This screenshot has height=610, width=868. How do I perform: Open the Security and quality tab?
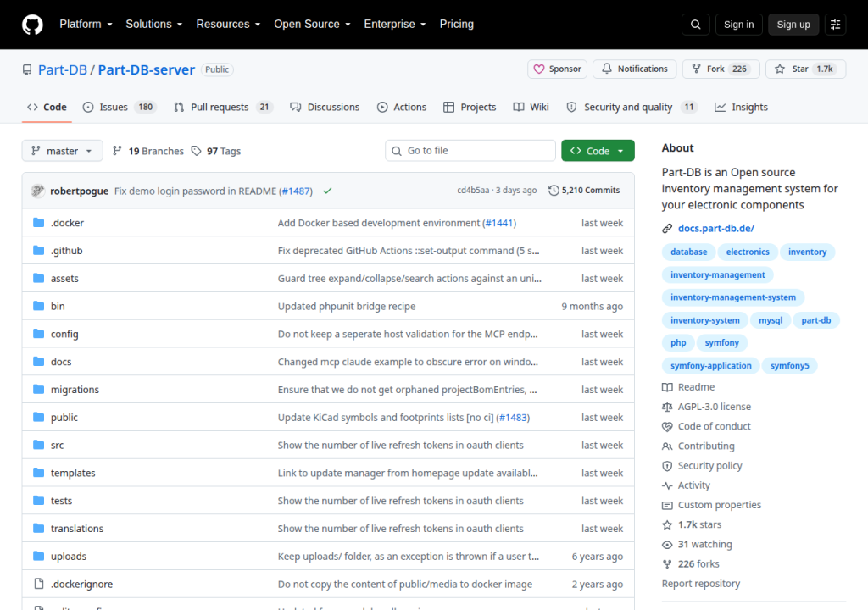click(632, 108)
